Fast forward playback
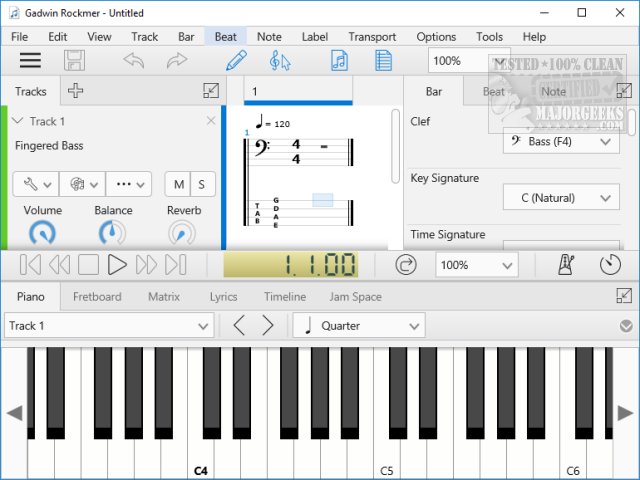 tap(146, 264)
